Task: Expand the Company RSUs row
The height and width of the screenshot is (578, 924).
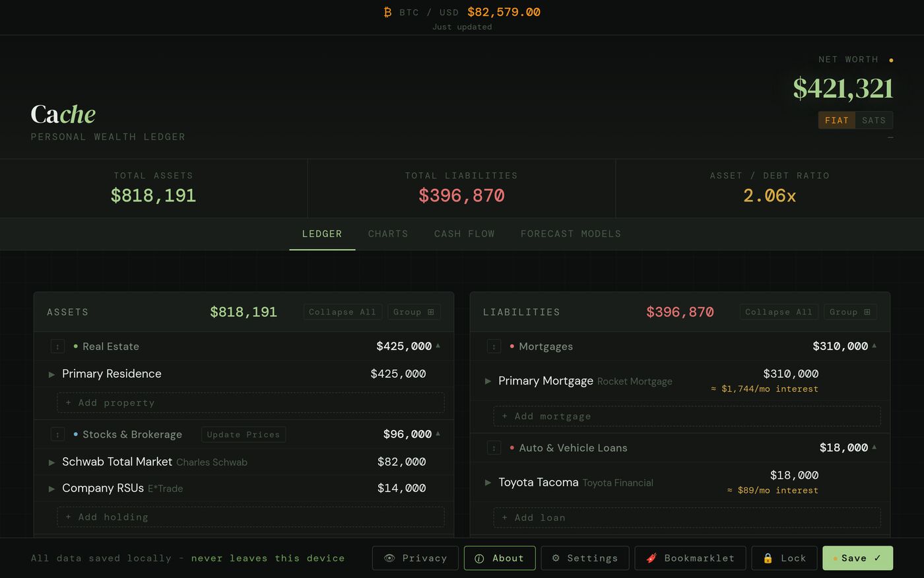Action: pyautogui.click(x=51, y=489)
